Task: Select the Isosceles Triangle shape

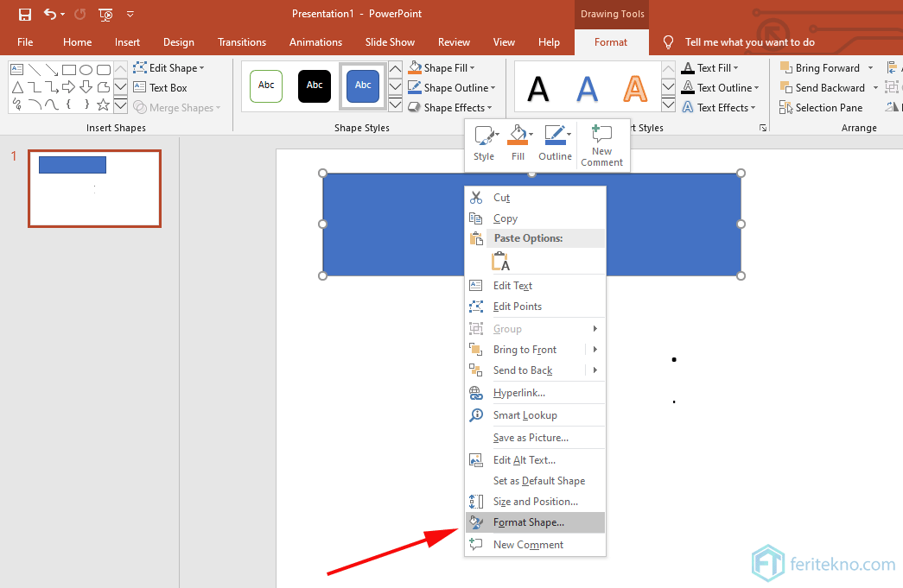Action: [17, 87]
